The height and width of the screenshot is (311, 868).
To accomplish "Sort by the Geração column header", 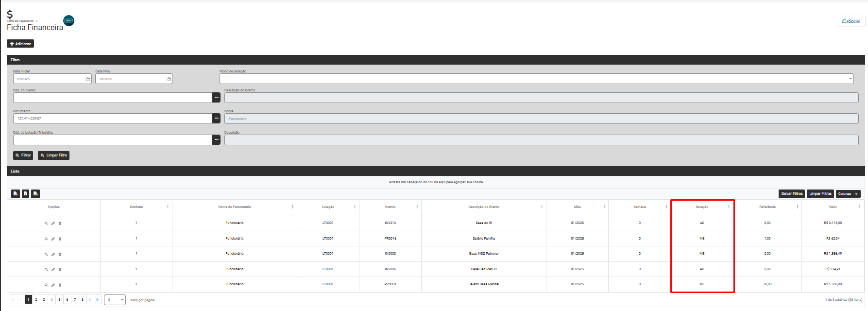I will point(702,207).
